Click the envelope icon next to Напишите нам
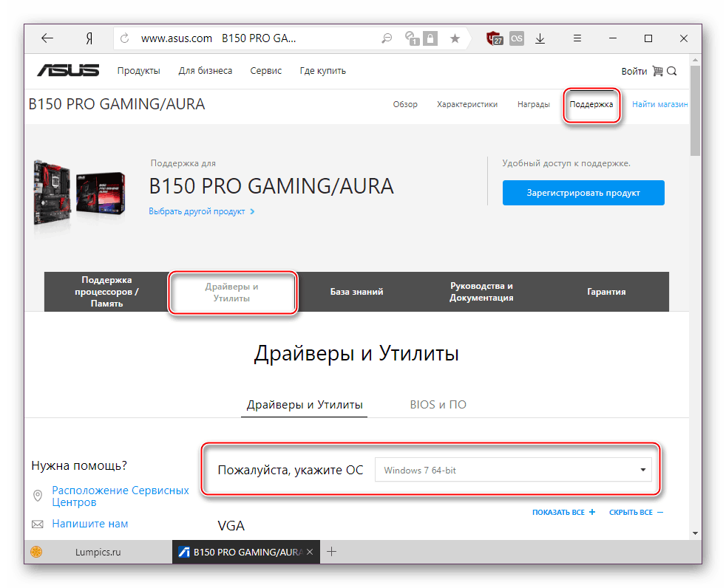Screen dimensions: 726x588 click(x=38, y=524)
